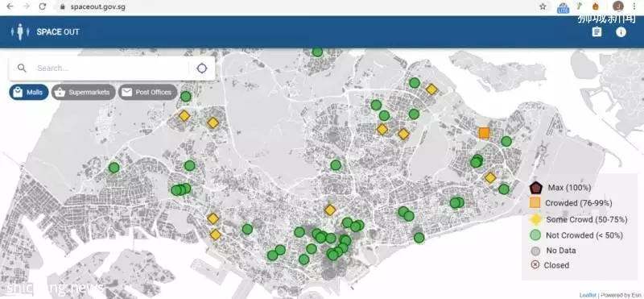This screenshot has height=299, width=644.
Task: Go back with the browser back arrow
Action: coord(10,6)
